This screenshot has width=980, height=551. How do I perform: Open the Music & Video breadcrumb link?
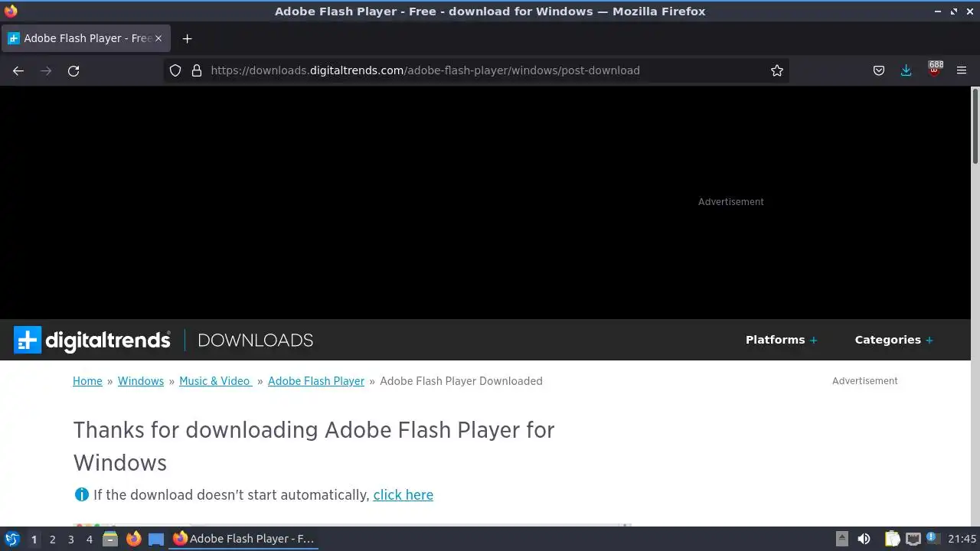(215, 381)
